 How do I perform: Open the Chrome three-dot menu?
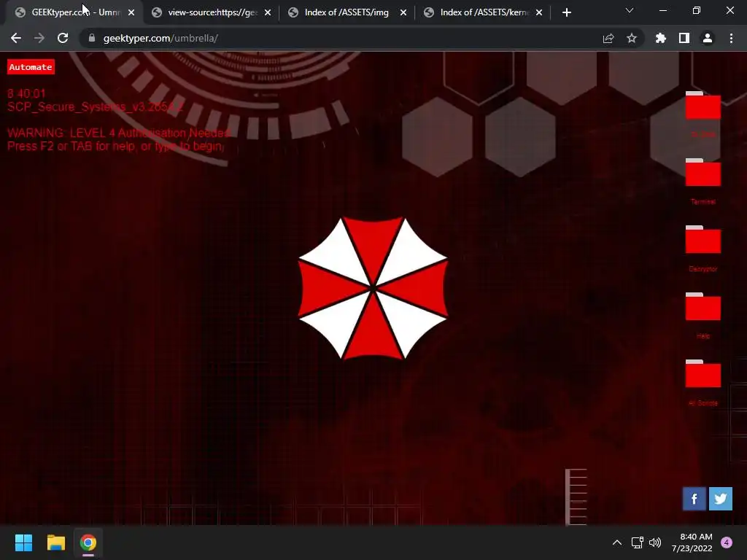pos(731,38)
